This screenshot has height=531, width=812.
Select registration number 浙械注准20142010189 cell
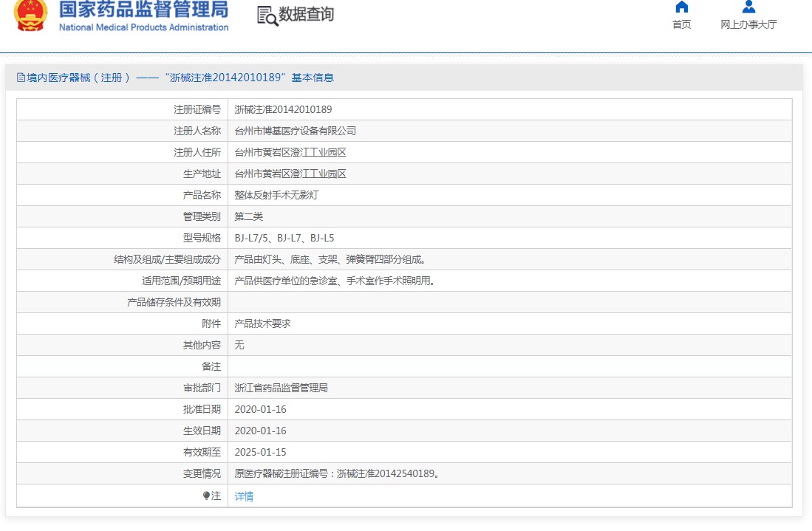tap(283, 110)
